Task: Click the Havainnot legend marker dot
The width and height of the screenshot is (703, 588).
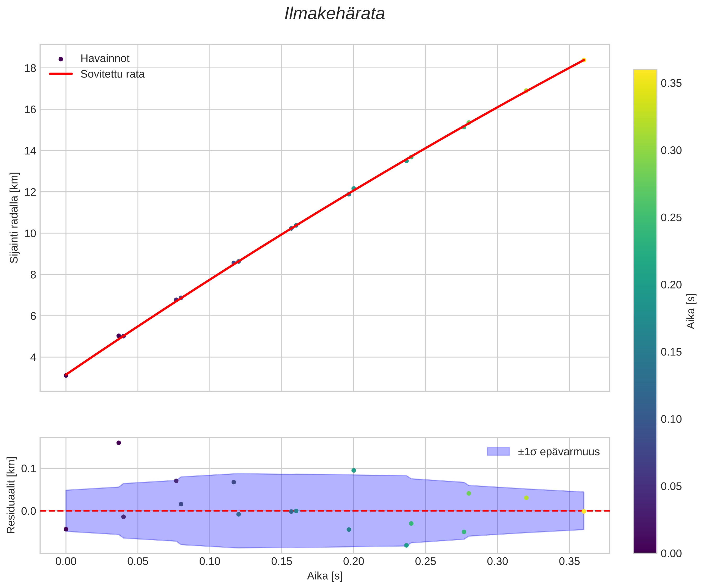Action: (x=61, y=59)
